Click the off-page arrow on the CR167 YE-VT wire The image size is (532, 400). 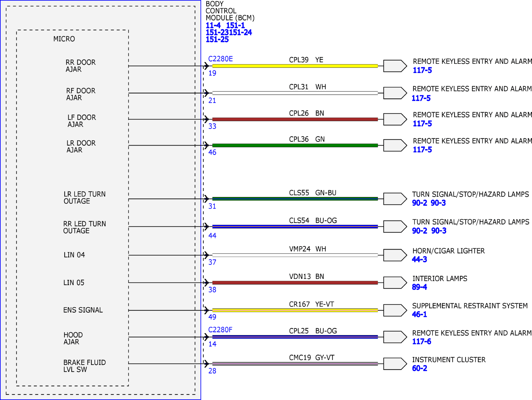(x=395, y=310)
